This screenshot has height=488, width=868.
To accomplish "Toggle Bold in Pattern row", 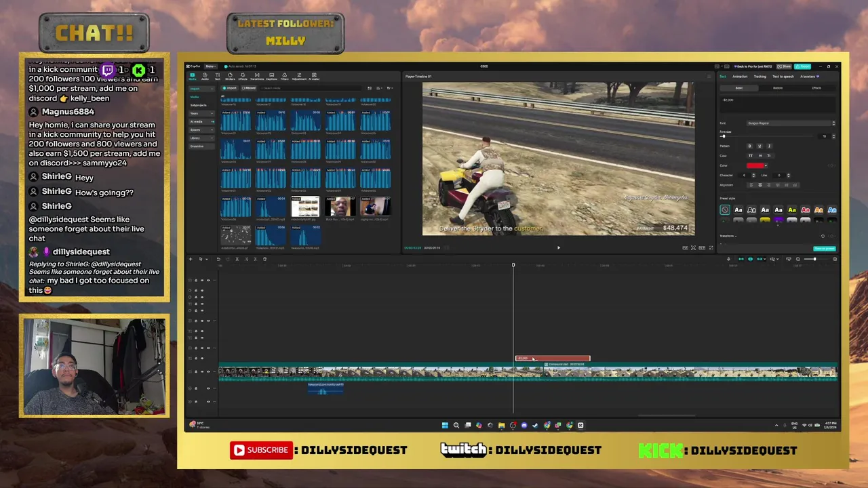I will [x=750, y=146].
